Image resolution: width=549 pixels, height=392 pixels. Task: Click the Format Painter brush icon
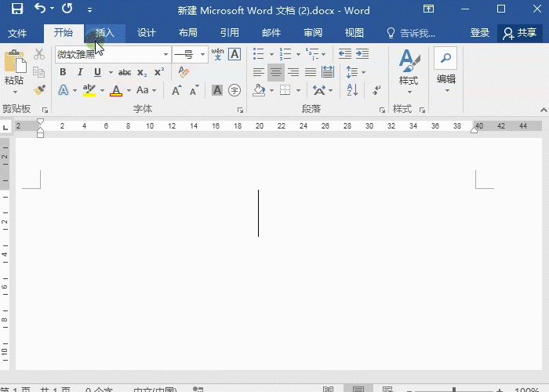(39, 90)
